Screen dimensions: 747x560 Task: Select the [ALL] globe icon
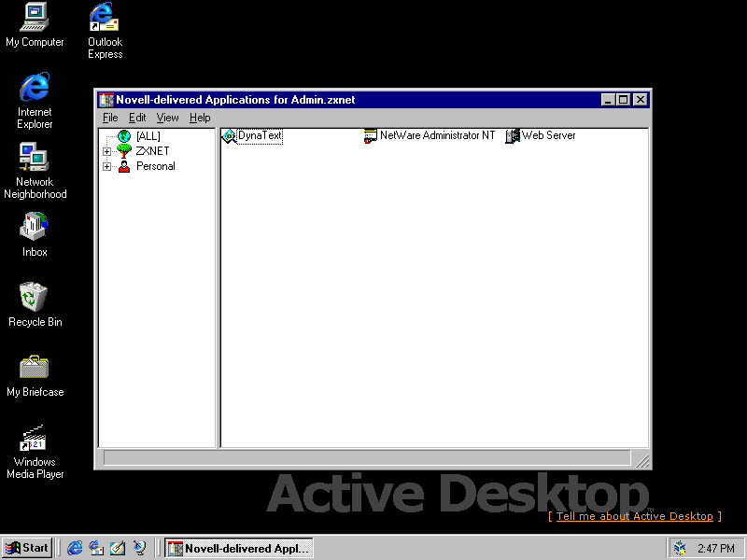124,136
